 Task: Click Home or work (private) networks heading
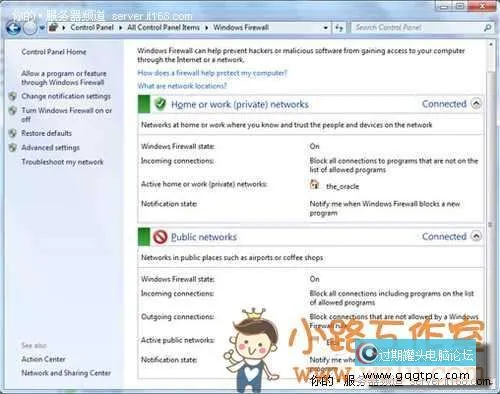tap(240, 104)
